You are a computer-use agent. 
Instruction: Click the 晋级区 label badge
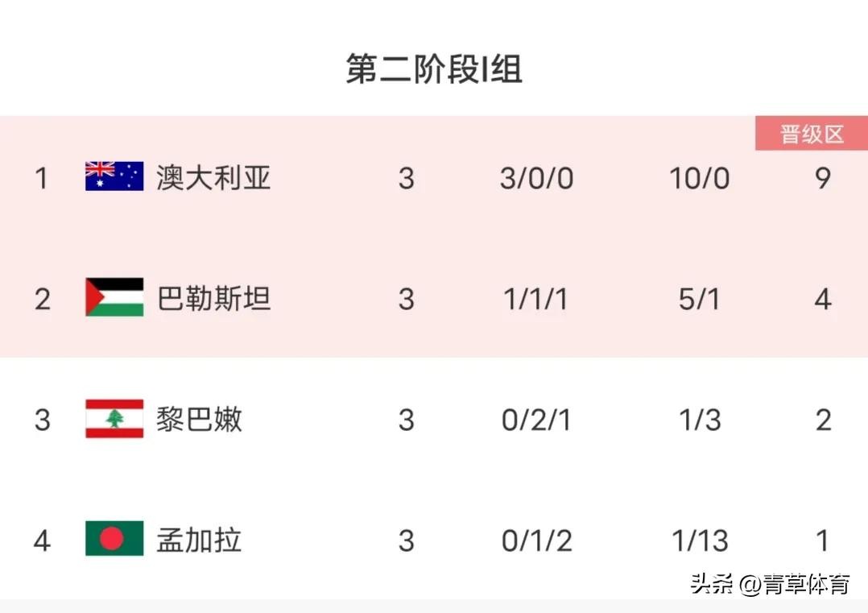click(x=811, y=134)
